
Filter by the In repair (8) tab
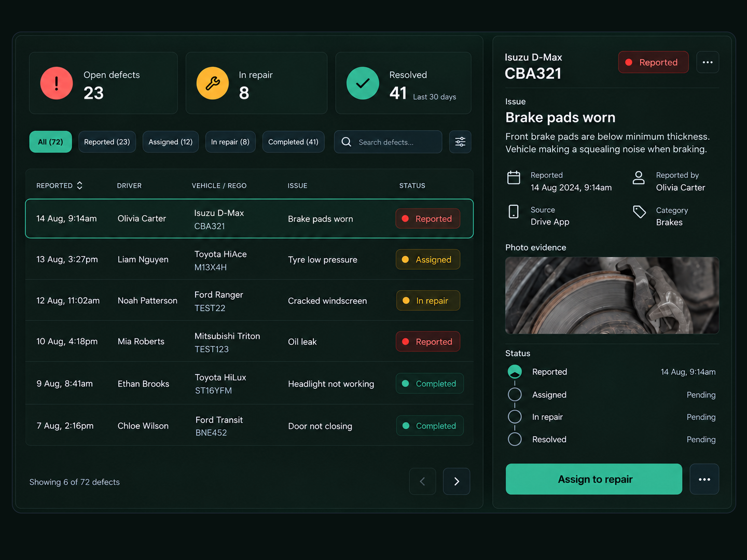click(230, 142)
